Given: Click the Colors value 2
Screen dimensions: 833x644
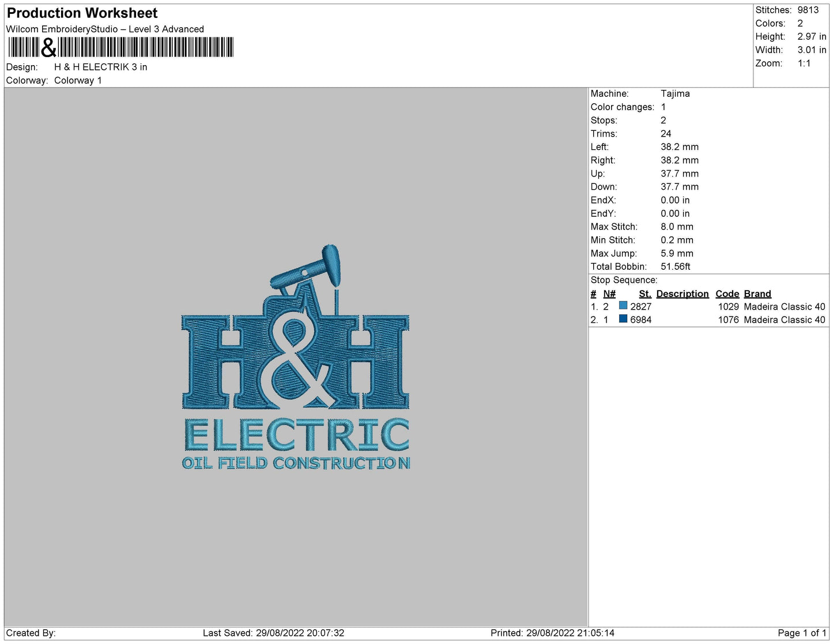Looking at the screenshot, I should tap(800, 23).
